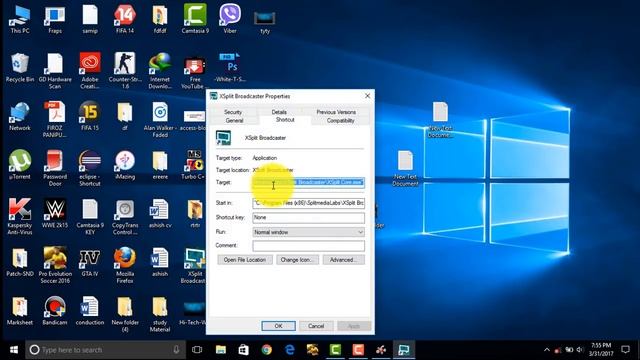Click the taskbar clock showing 7:55 PM

[601, 350]
